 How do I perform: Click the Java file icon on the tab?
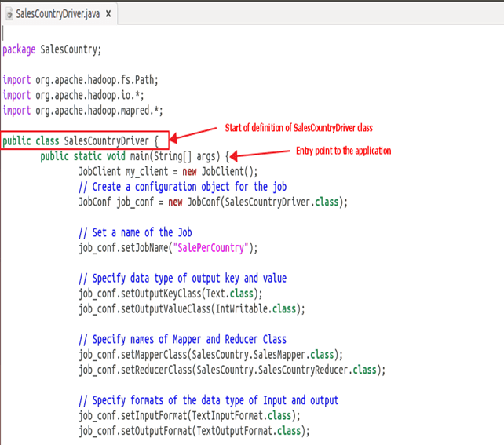[9, 15]
